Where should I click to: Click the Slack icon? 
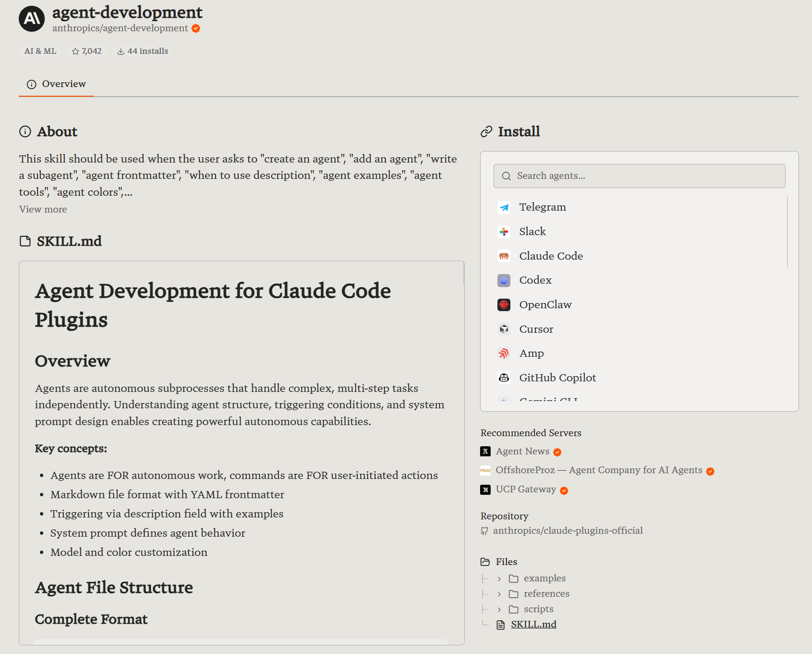pos(504,232)
